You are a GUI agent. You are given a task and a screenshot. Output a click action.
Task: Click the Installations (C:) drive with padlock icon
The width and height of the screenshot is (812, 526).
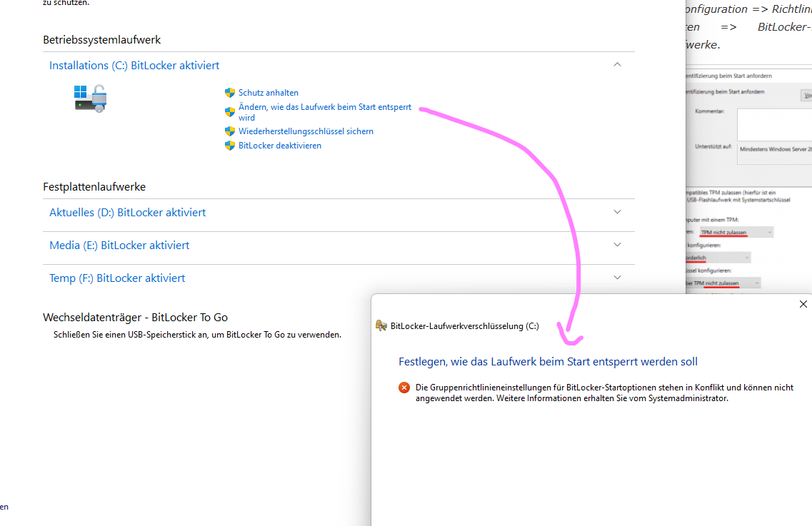point(91,98)
